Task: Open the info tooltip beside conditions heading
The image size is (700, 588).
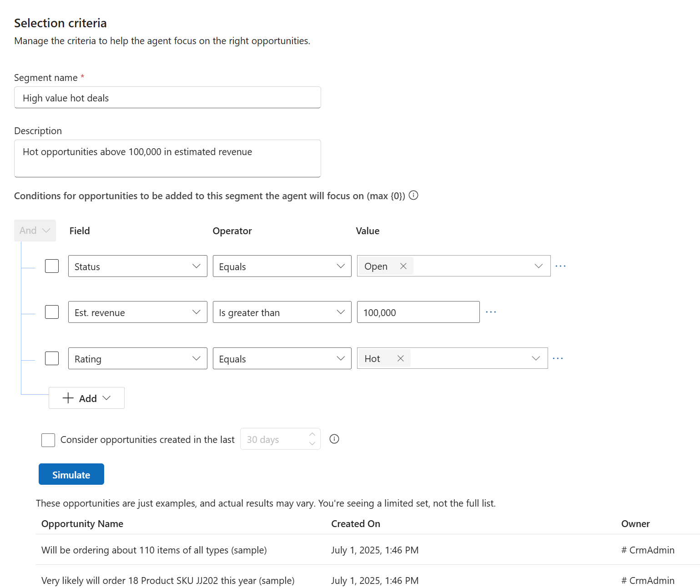Action: tap(413, 196)
